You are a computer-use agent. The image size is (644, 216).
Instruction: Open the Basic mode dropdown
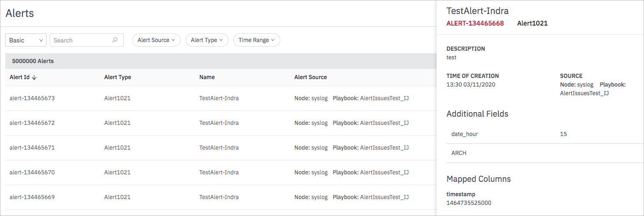pyautogui.click(x=26, y=40)
